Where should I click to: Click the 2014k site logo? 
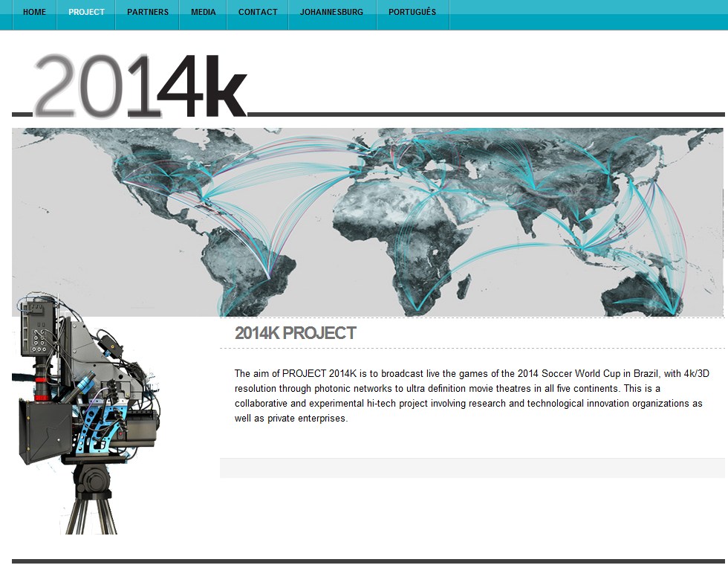tap(140, 85)
